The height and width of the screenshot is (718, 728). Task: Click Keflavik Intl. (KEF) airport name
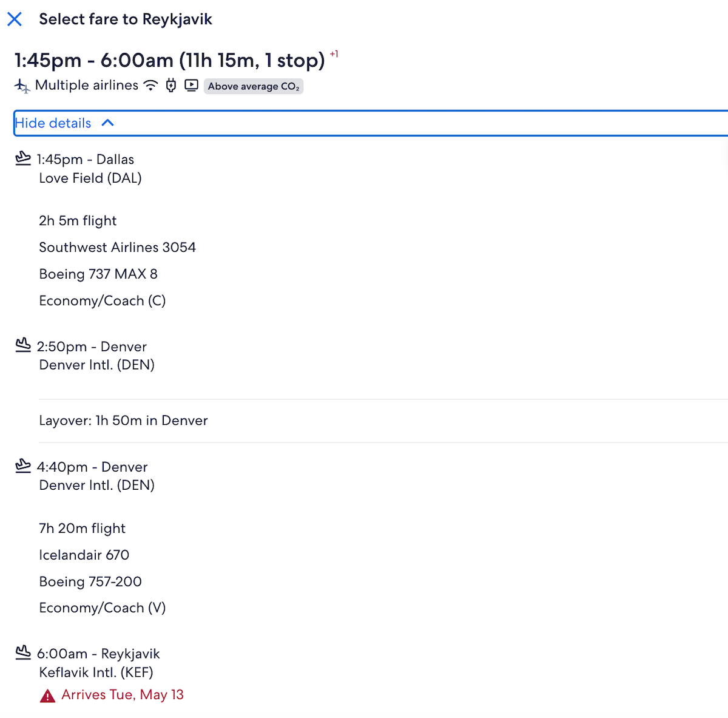point(96,672)
